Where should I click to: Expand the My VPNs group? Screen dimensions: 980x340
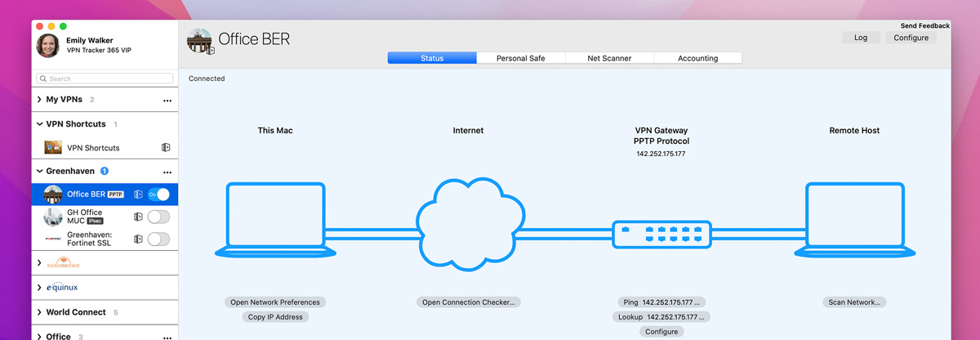coord(39,100)
